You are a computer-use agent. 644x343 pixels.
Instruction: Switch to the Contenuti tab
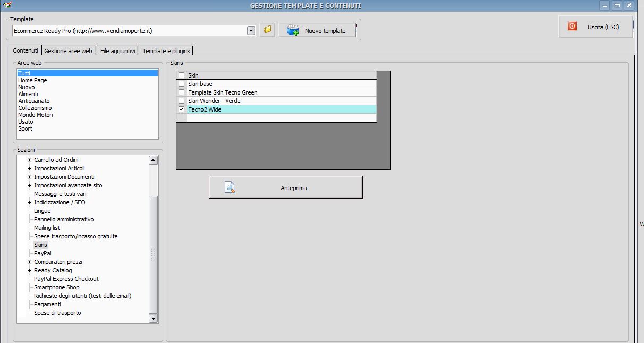[x=26, y=50]
